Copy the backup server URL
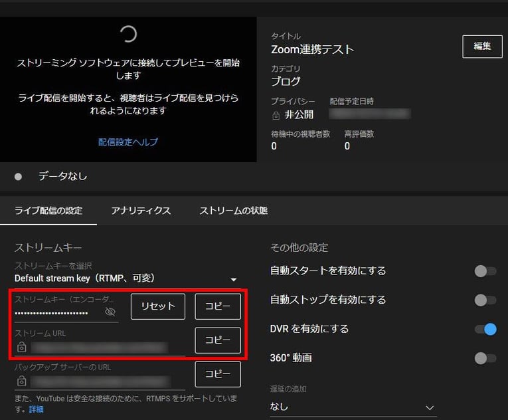Screen dimensions: 508x420 [x=218, y=374]
